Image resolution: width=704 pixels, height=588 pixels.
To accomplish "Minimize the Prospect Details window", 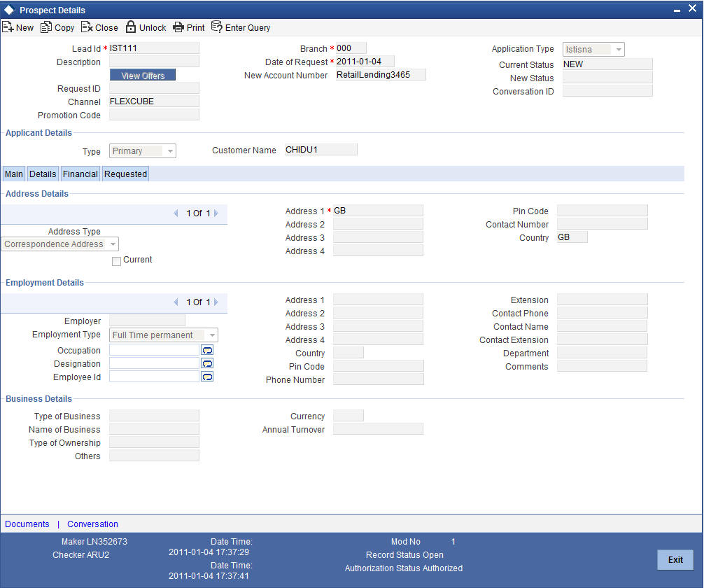I will [677, 10].
